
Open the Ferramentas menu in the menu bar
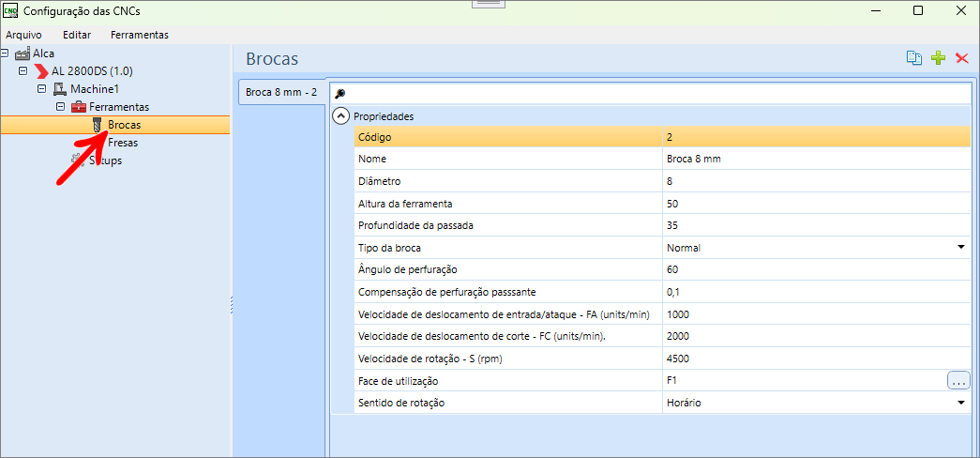click(140, 35)
